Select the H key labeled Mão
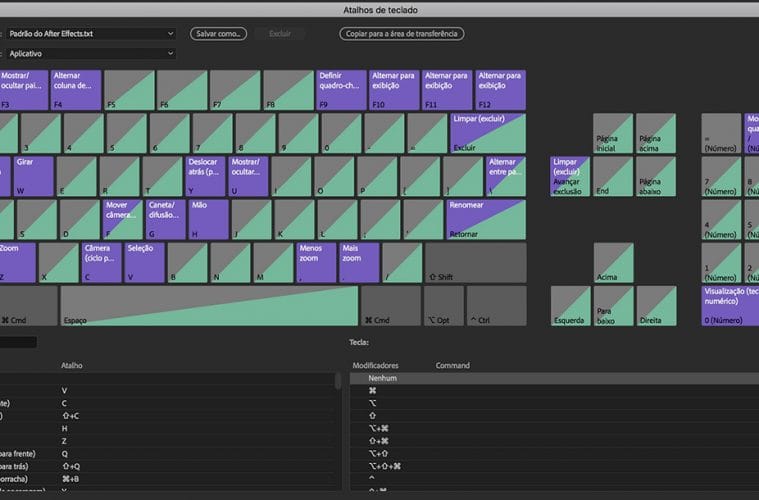Screen dimensions: 759x500 point(209,219)
